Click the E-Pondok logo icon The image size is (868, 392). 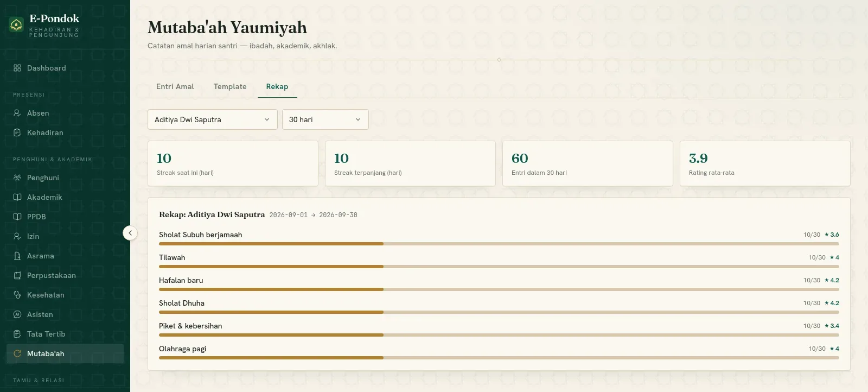pyautogui.click(x=16, y=24)
